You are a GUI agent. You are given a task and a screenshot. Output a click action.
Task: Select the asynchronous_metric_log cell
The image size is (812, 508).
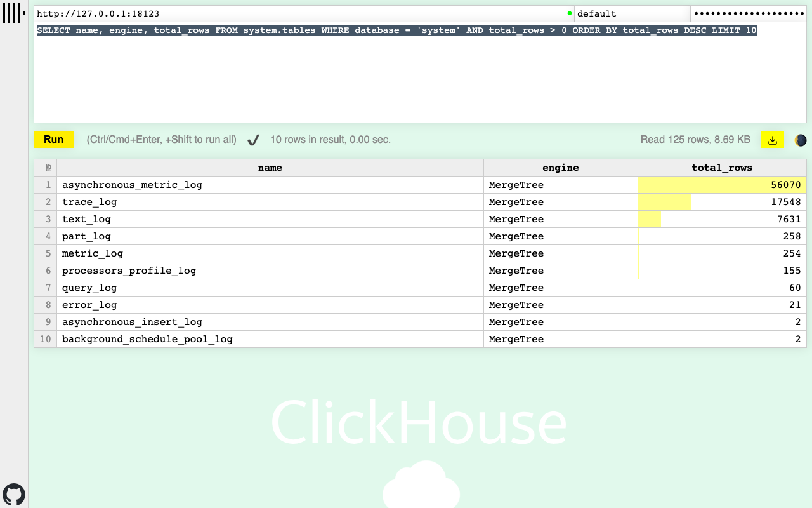tap(270, 185)
